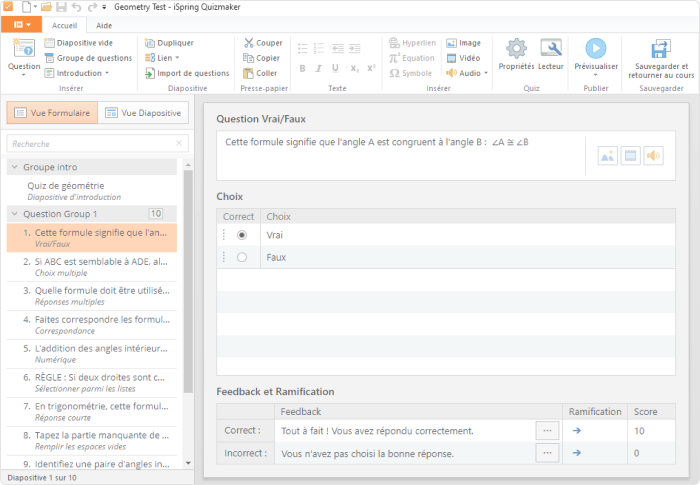Screen dimensions: 700x485
Task: Edit Correct feedback with ellipsis button
Action: [547, 431]
